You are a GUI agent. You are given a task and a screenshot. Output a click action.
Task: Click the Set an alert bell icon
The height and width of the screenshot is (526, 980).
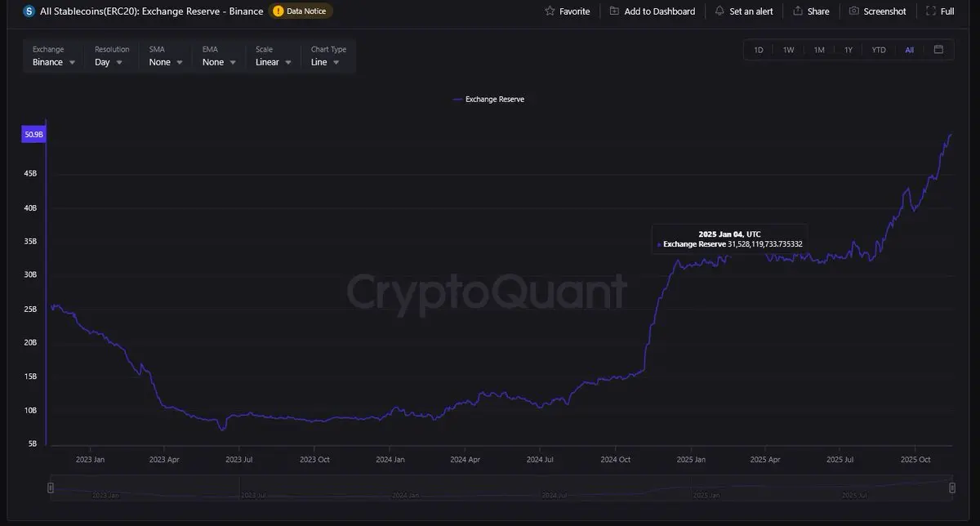(719, 11)
